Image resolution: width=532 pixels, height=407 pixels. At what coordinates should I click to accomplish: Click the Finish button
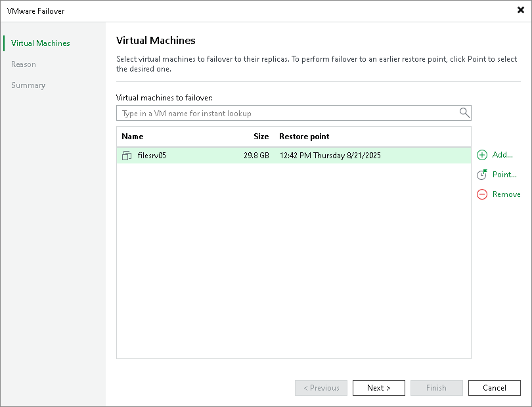click(436, 388)
